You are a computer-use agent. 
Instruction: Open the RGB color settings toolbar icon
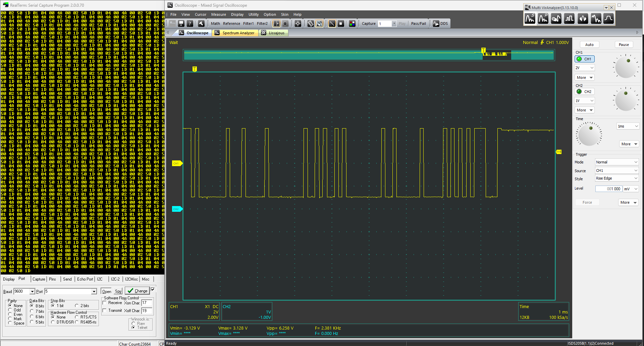[x=352, y=23]
